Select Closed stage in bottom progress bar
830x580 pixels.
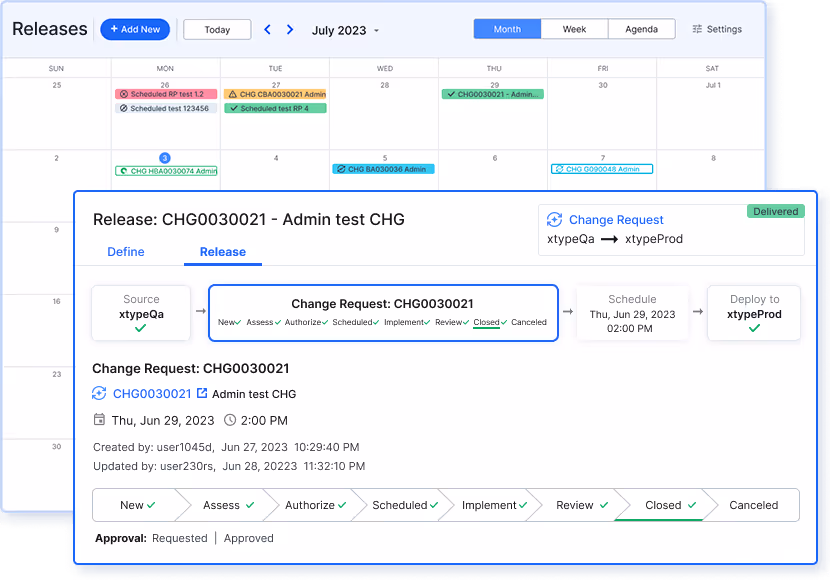670,505
